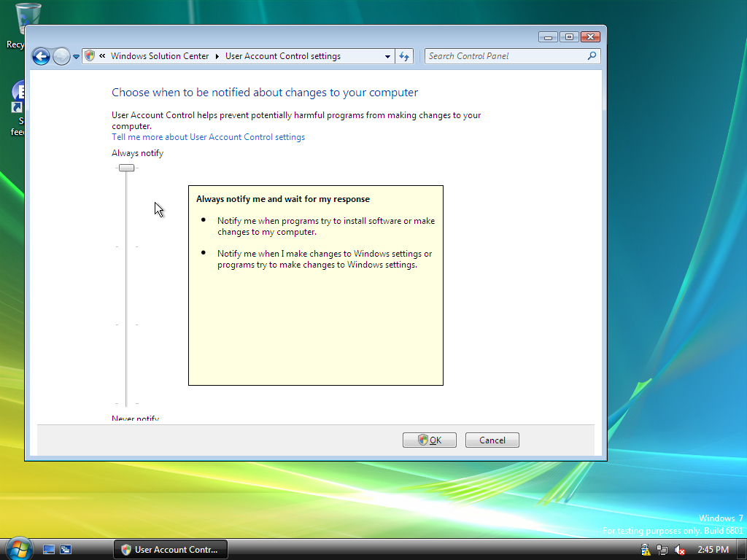Maximize the User Account Control window
Viewport: 747px width, 560px height.
[x=569, y=36]
